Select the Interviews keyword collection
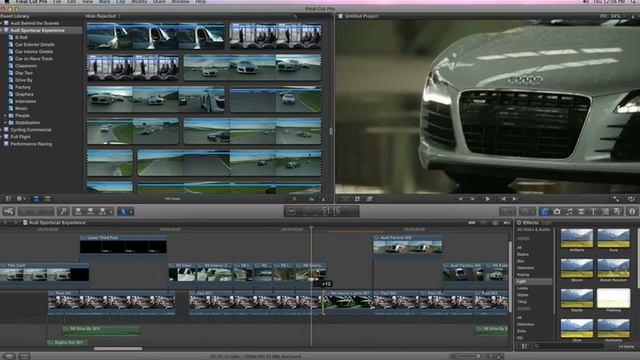The width and height of the screenshot is (640, 360). click(25, 101)
